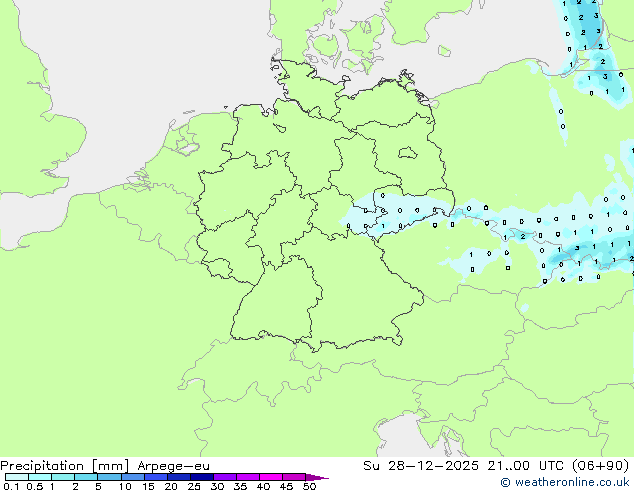Choose the 40–45 mm magenta swatch
Viewport: 634px width, 490px height.
tap(271, 477)
